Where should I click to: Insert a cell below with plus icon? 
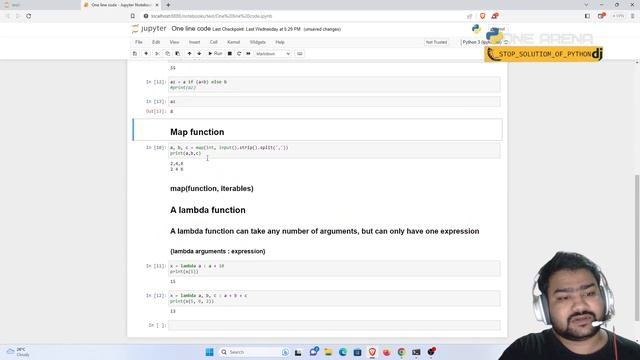click(x=146, y=53)
